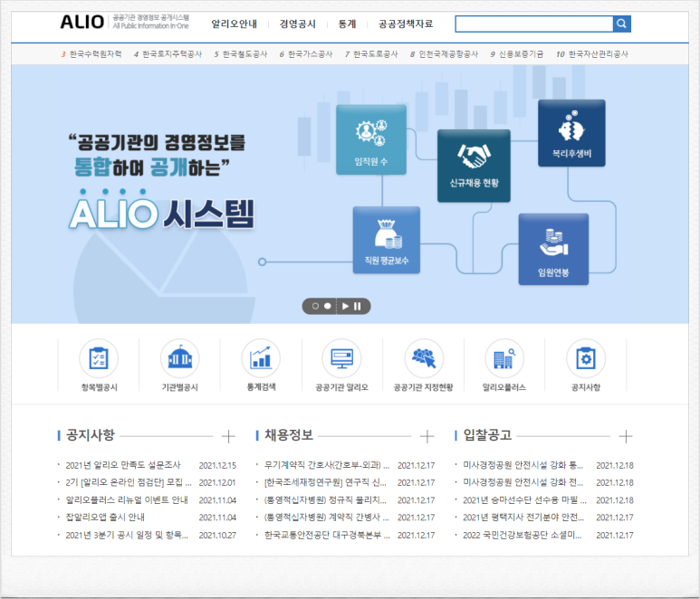The height and width of the screenshot is (599, 700).
Task: Expand 채용정보 list with plus
Action: click(x=427, y=436)
